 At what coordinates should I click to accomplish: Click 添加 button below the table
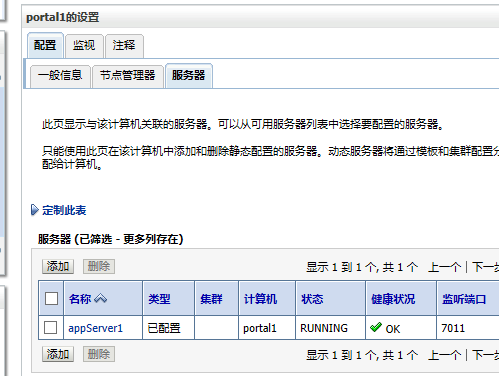pyautogui.click(x=58, y=354)
